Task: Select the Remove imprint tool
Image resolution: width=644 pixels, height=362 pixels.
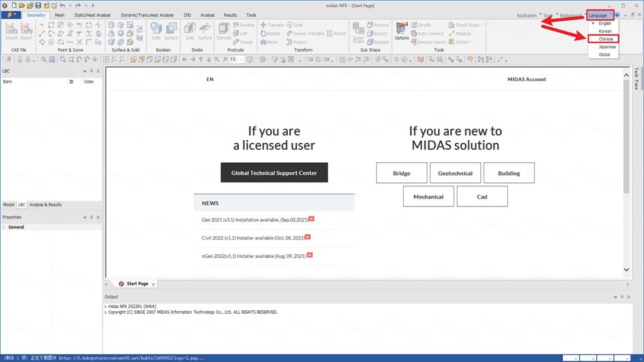Action: point(429,42)
